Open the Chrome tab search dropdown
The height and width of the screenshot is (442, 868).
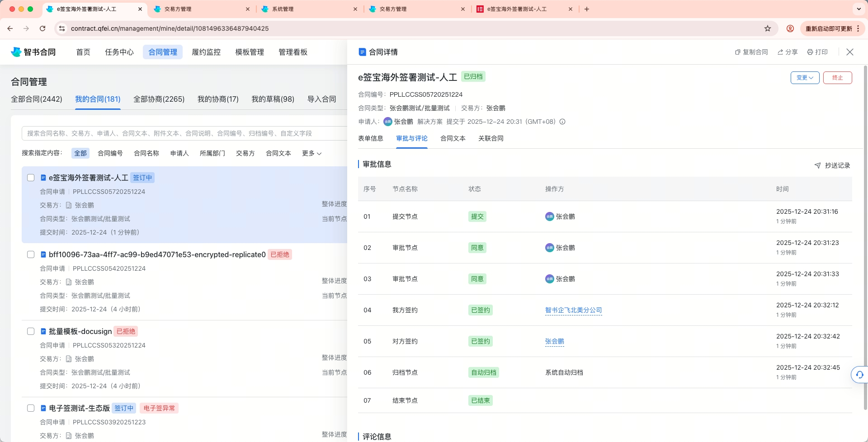[858, 9]
